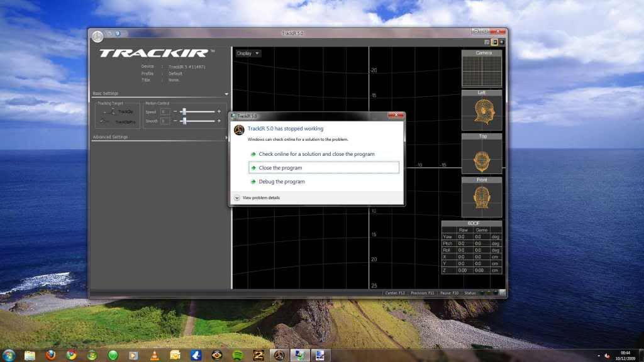Increase Smooth with the plus button
Image resolution: width=644 pixels, height=362 pixels.
tap(219, 121)
